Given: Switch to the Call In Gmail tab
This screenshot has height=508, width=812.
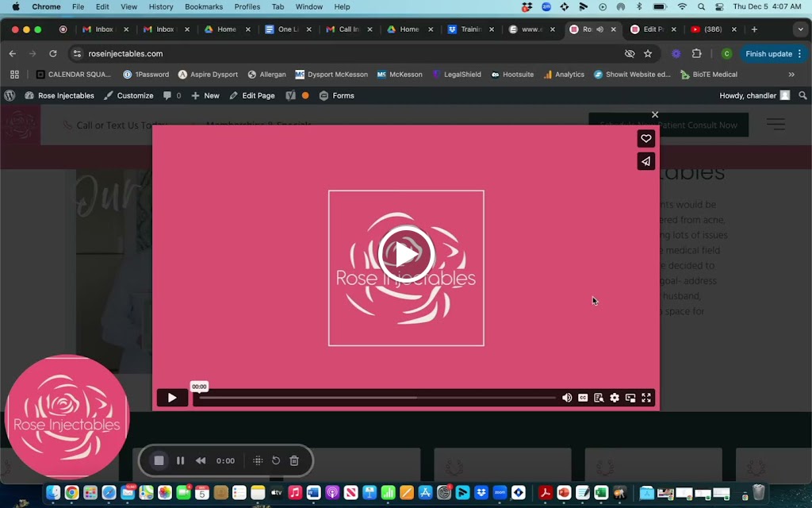Looking at the screenshot, I should (x=349, y=29).
